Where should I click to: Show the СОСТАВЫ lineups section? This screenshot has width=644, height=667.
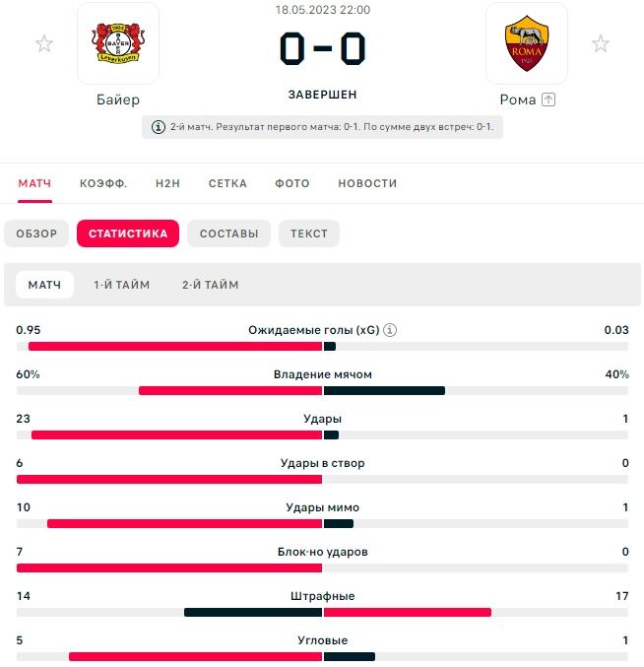point(228,233)
